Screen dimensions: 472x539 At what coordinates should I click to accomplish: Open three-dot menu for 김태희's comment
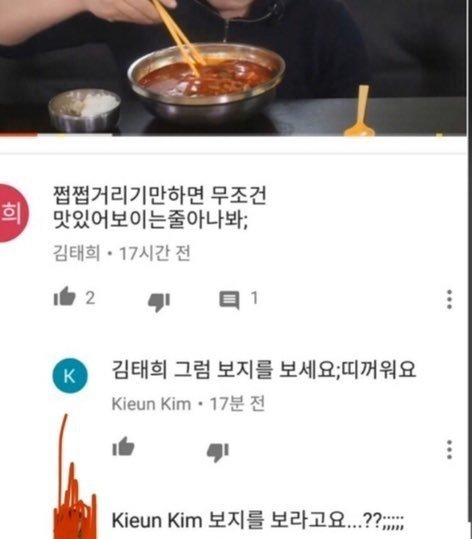(449, 299)
